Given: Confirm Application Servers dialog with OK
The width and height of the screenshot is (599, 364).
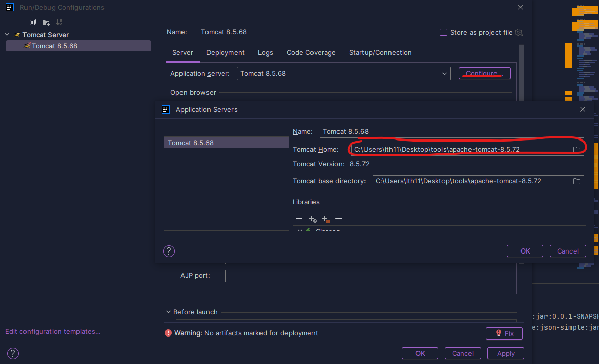Looking at the screenshot, I should [525, 251].
